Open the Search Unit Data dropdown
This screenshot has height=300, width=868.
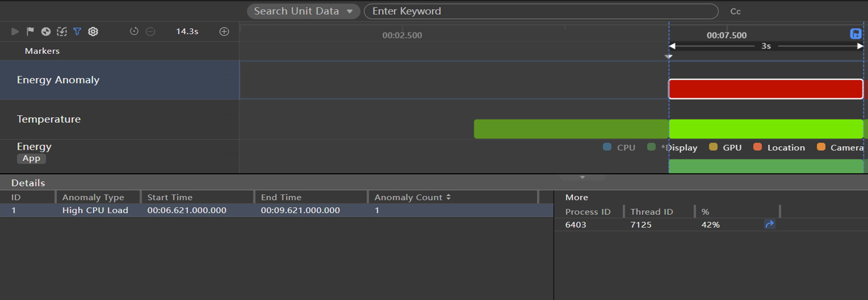click(303, 11)
